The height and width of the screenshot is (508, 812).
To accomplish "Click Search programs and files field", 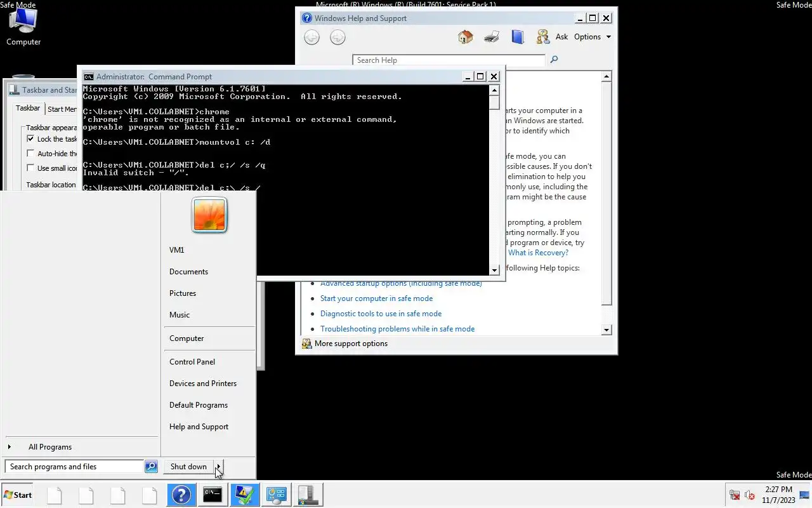I will click(74, 467).
